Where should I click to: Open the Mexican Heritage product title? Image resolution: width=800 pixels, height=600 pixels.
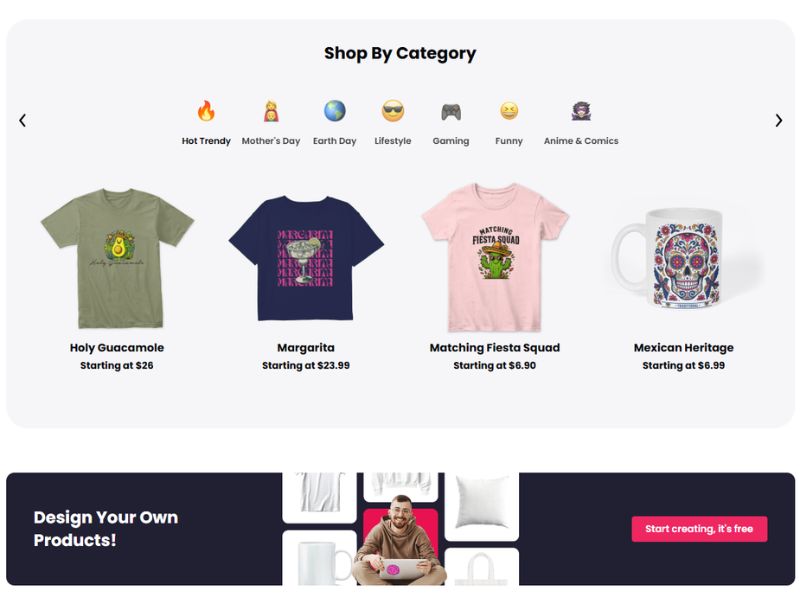(x=684, y=347)
